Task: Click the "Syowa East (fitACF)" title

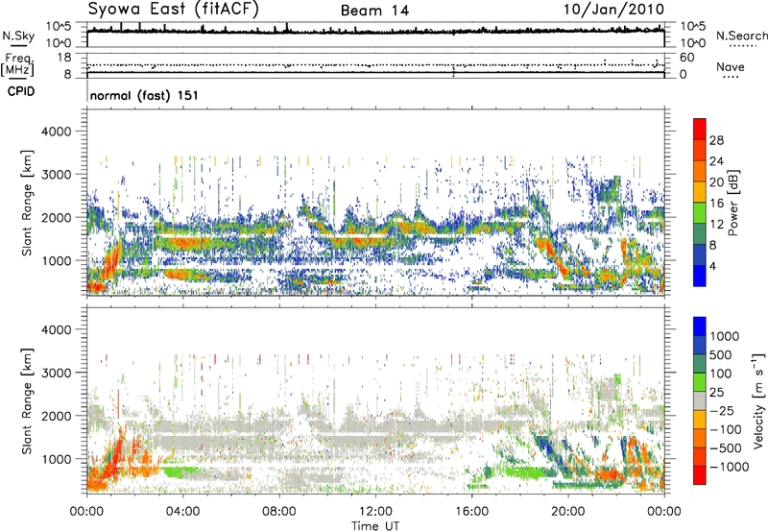Action: [x=174, y=10]
